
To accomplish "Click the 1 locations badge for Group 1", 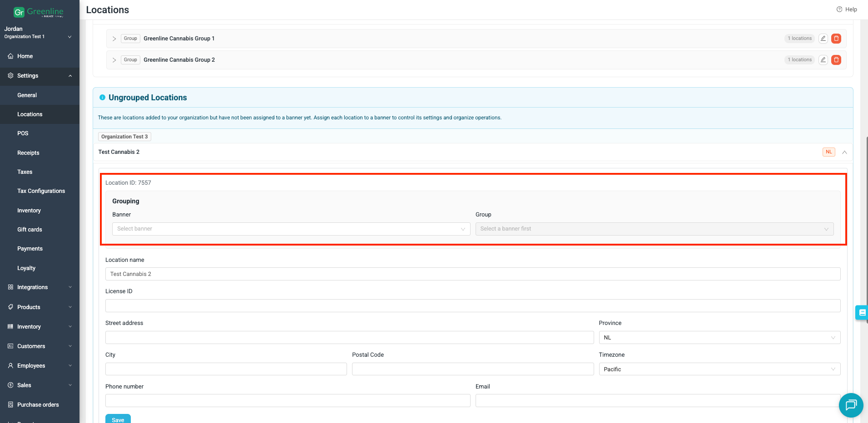I will [799, 39].
